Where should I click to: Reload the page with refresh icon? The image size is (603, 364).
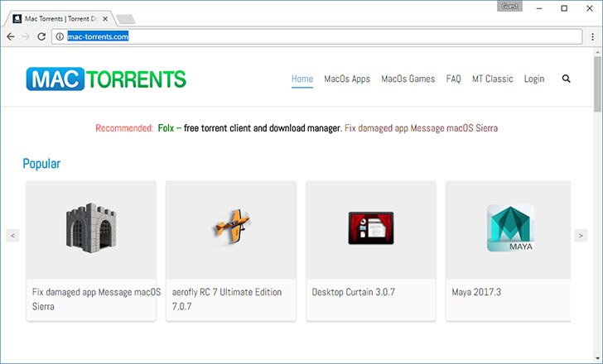pyautogui.click(x=41, y=36)
